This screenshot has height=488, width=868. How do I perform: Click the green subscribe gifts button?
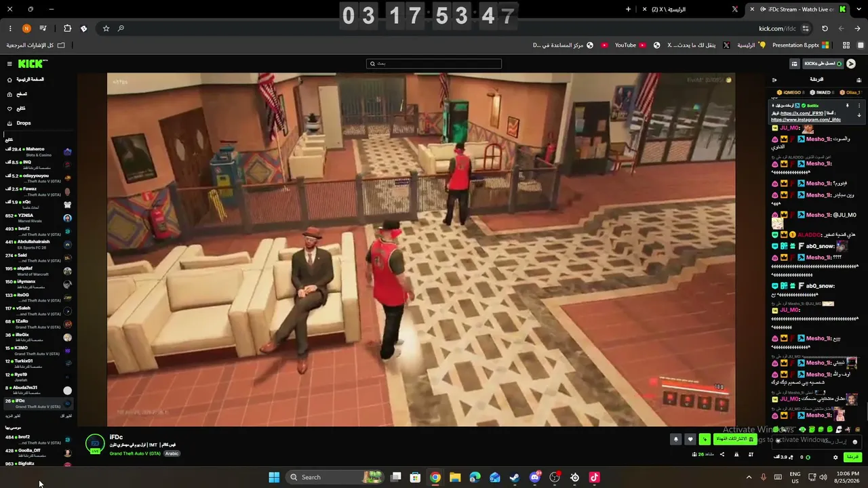pos(734,439)
